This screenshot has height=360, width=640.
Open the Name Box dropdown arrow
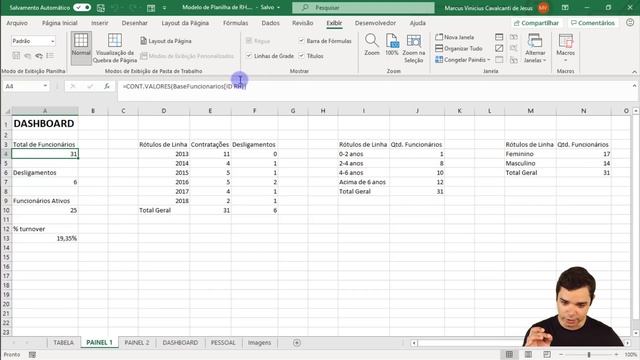[x=45, y=86]
